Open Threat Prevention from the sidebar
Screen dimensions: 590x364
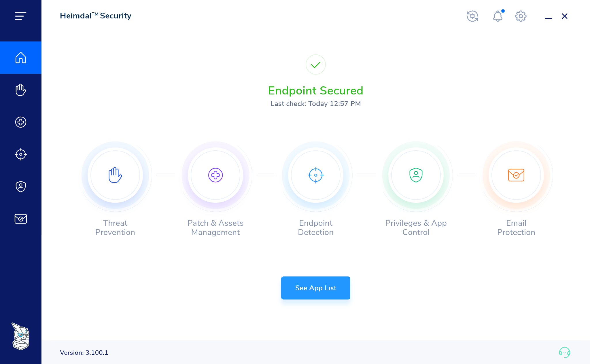pos(20,90)
